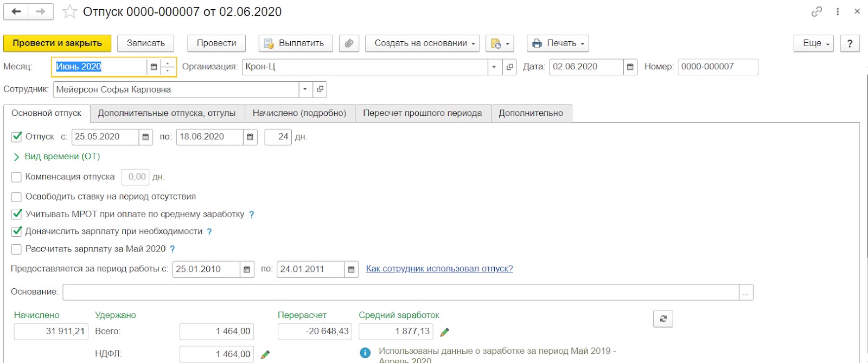Image resolution: width=868 pixels, height=363 pixels.
Task: Add document to favorites star
Action: 69,12
